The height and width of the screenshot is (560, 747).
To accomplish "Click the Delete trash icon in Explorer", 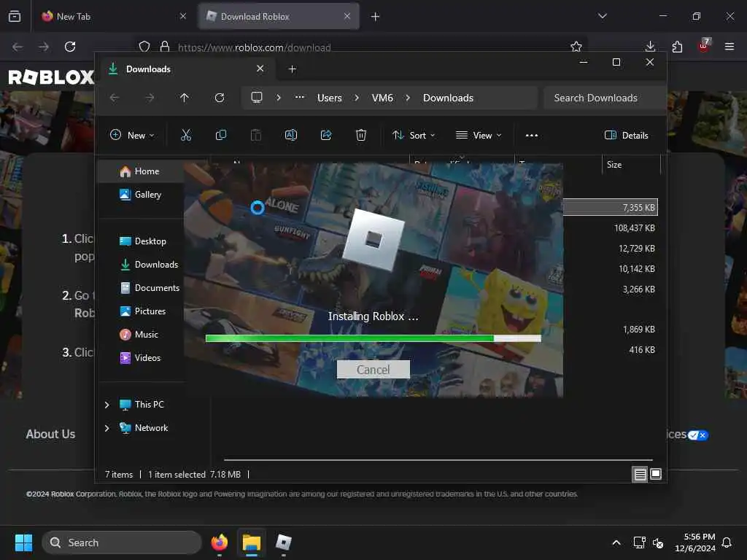I will click(361, 135).
